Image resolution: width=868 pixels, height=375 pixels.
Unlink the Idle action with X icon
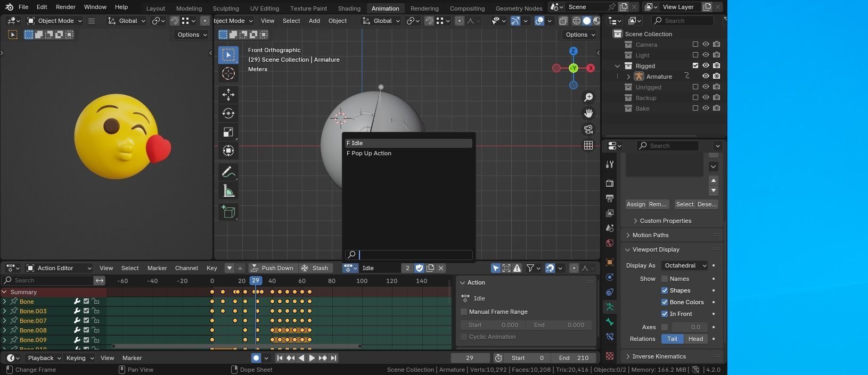tap(441, 268)
